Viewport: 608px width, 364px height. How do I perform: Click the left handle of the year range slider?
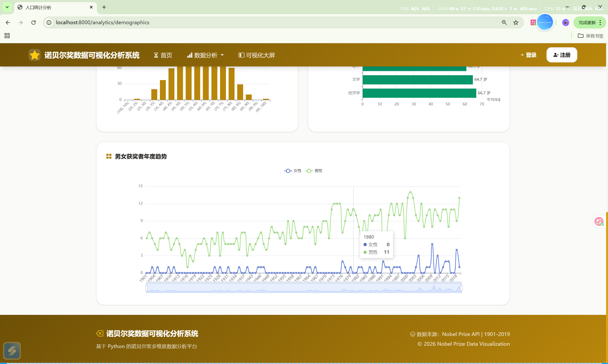tap(147, 288)
